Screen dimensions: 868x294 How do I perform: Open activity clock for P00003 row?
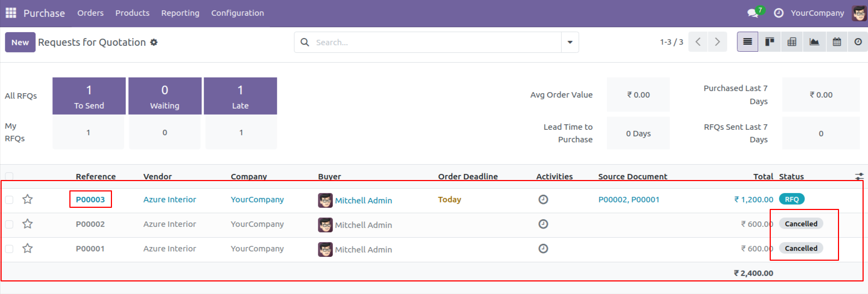(x=543, y=200)
